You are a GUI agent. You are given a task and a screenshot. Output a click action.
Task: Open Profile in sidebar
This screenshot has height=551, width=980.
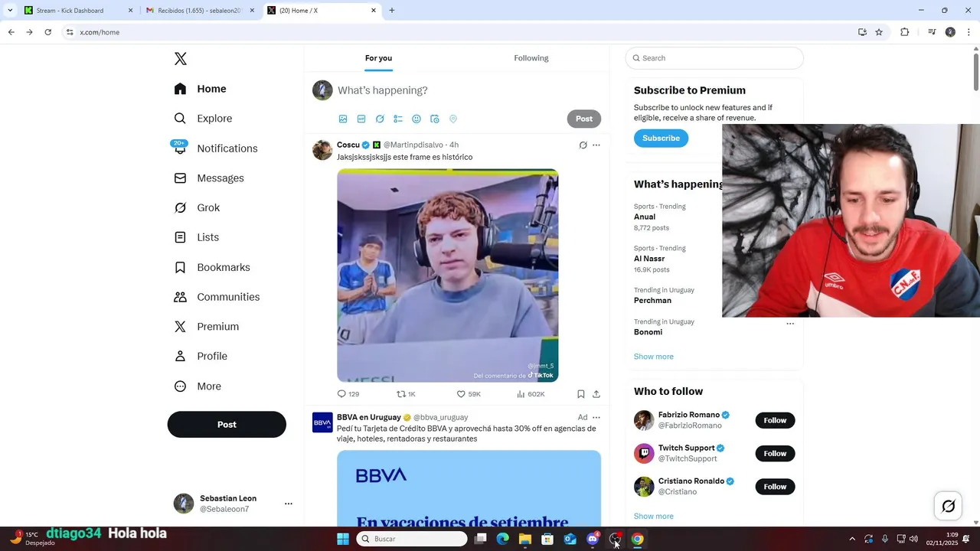point(201,356)
